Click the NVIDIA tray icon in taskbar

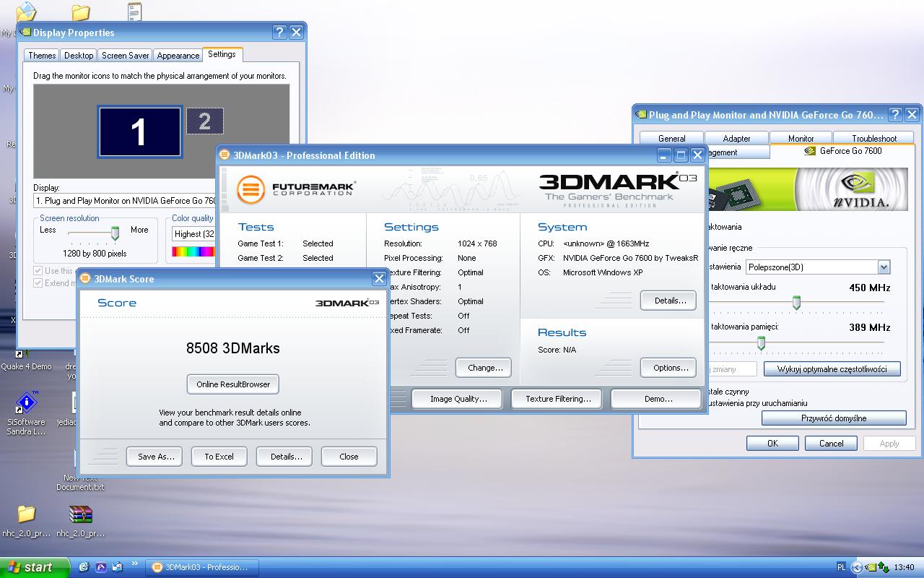870,567
